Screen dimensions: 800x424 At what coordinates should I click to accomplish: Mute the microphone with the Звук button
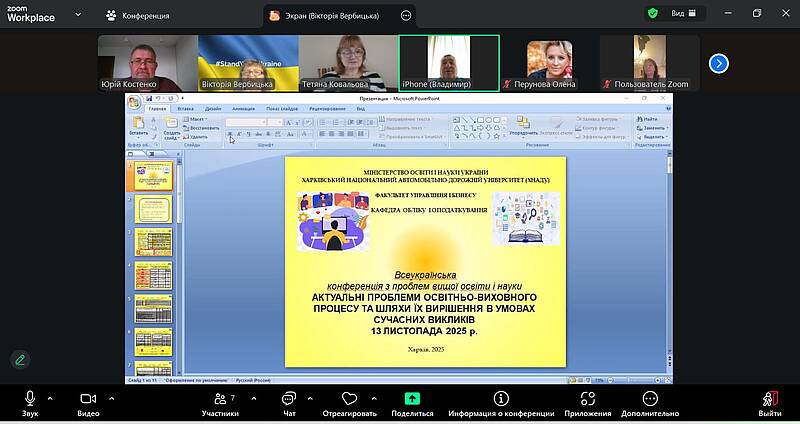point(30,399)
